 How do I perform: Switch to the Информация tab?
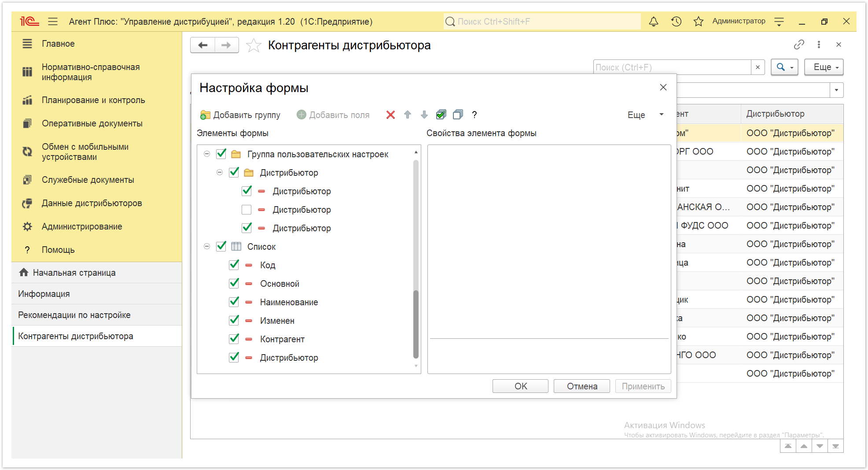coord(97,294)
